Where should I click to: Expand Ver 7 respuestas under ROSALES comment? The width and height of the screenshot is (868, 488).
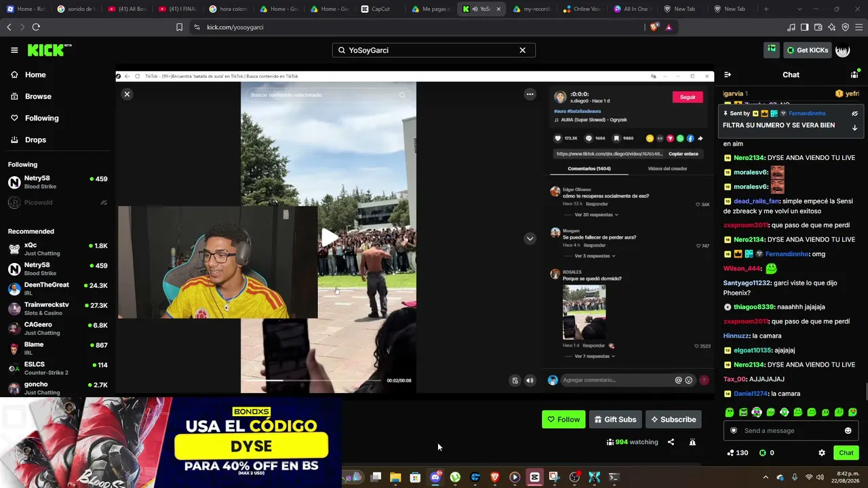pyautogui.click(x=595, y=357)
